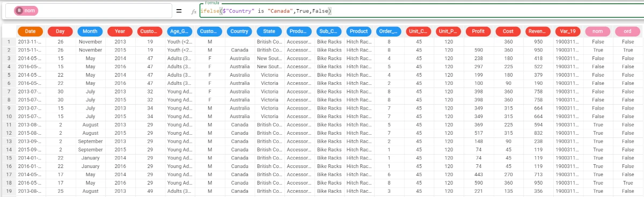Select the red Custo... column header
The width and height of the screenshot is (644, 197).
(x=150, y=31)
